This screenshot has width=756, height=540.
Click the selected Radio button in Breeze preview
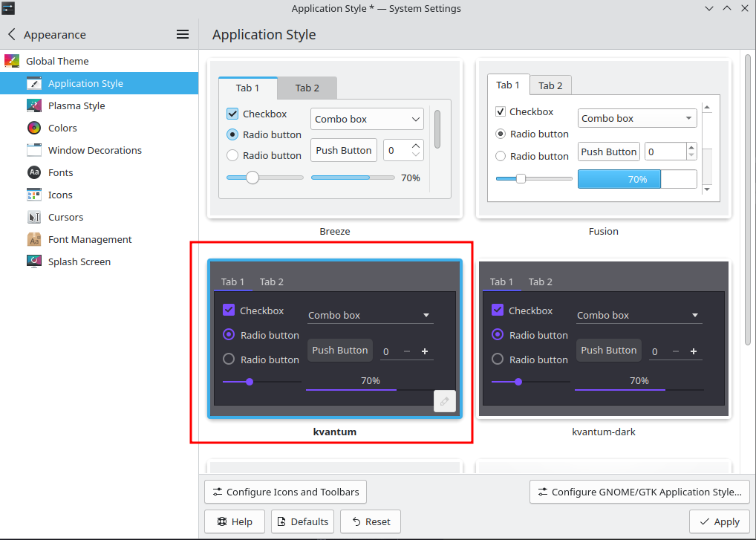(232, 134)
